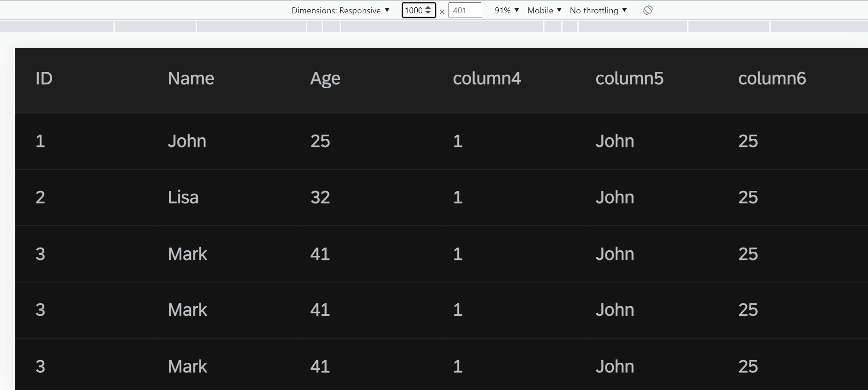Image resolution: width=868 pixels, height=390 pixels.
Task: Open the 91% zoom dropdown
Action: coord(507,10)
